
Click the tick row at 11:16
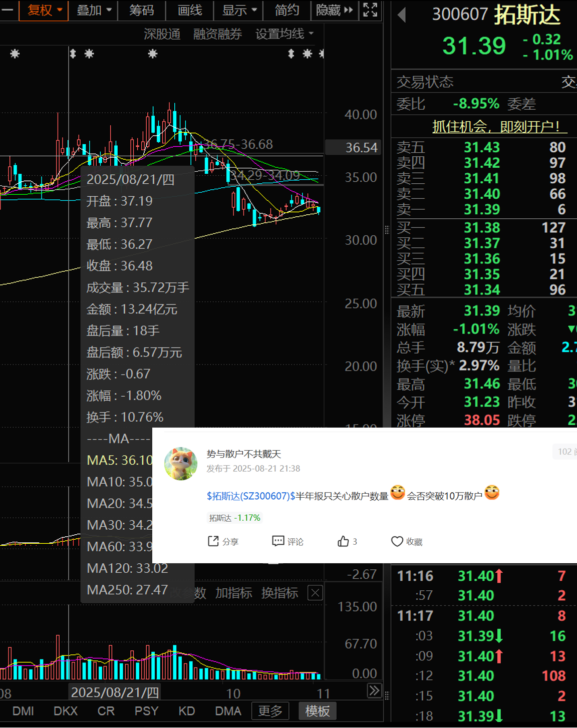(x=483, y=576)
